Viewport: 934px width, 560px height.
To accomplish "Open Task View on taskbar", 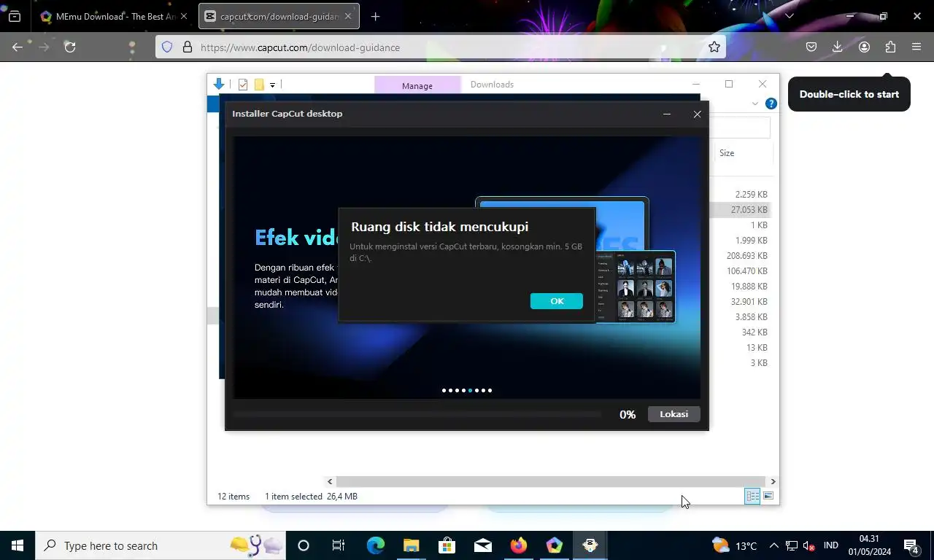I will tap(339, 545).
